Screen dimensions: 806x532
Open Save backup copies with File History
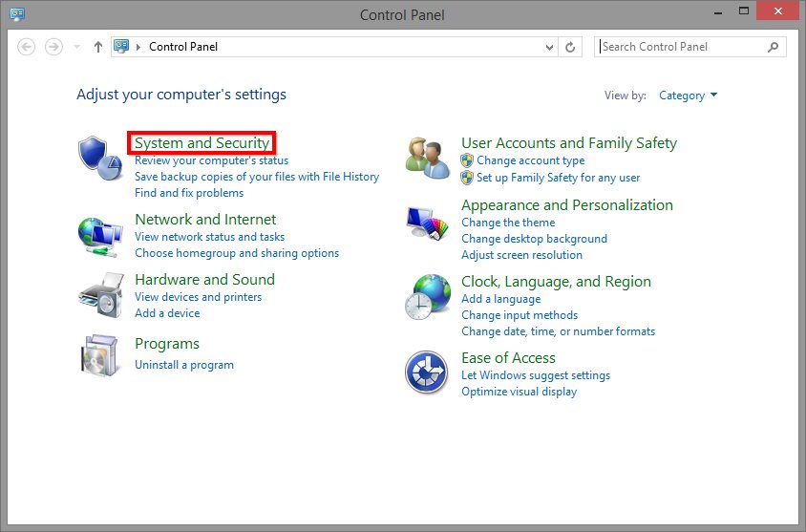(x=257, y=177)
